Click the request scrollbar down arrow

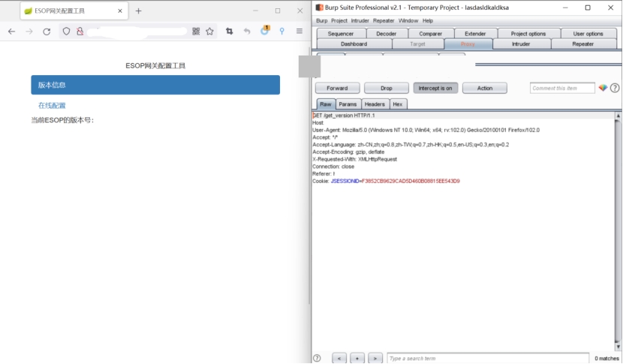click(618, 347)
